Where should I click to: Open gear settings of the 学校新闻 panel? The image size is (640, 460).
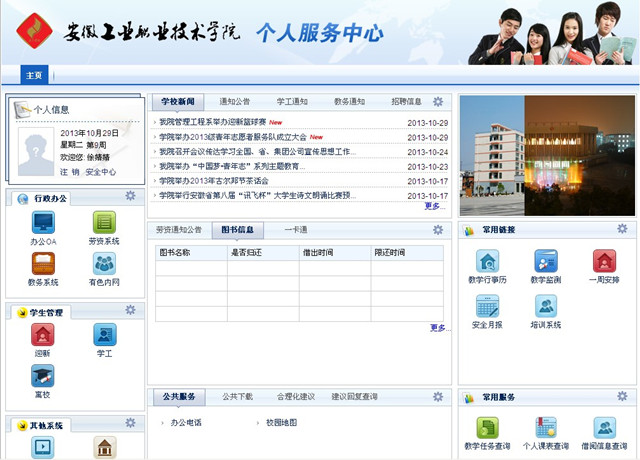pos(438,101)
